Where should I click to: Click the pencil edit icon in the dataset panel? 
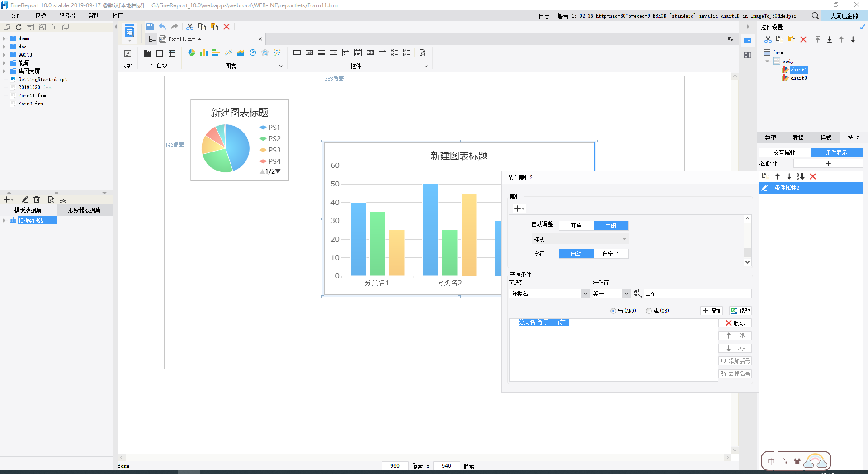pos(25,199)
